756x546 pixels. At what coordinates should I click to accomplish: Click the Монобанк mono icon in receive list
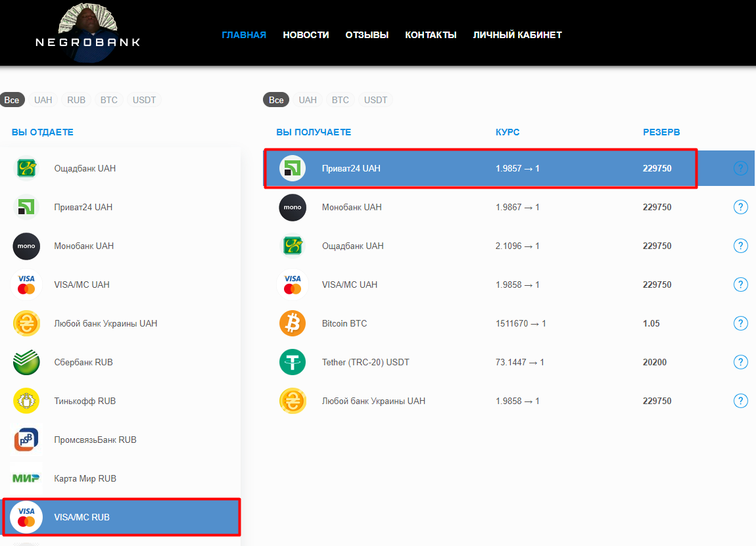tap(293, 207)
